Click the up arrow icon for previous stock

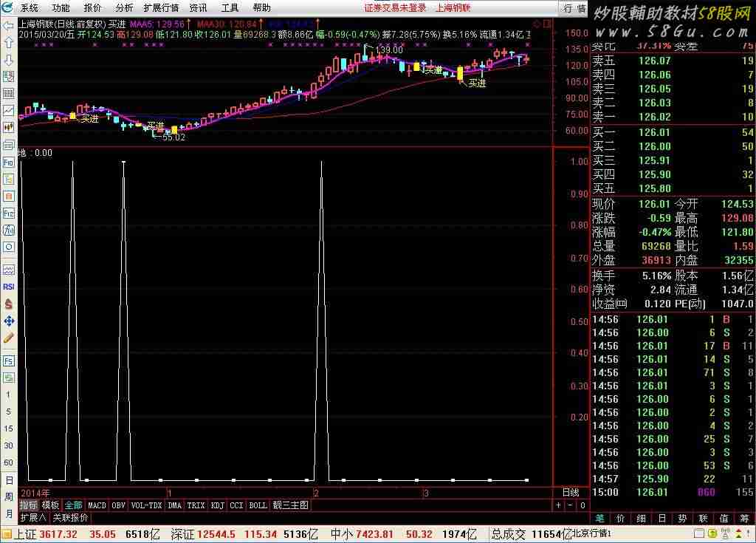click(x=8, y=42)
